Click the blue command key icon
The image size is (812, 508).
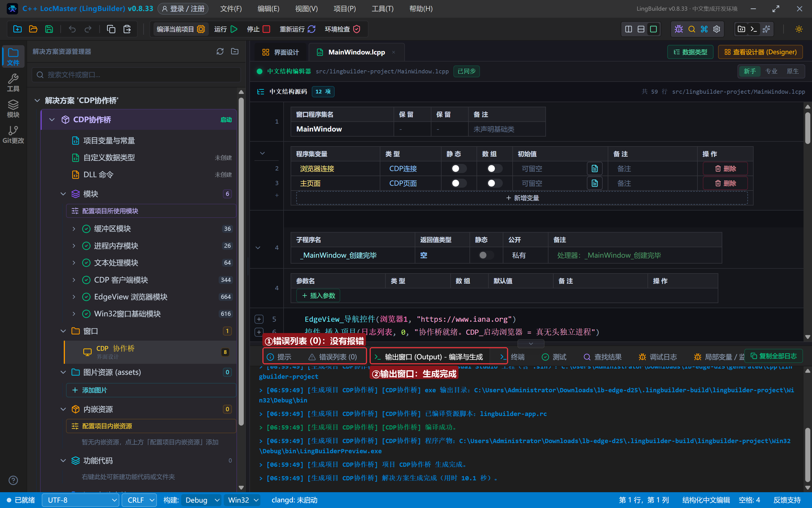click(704, 29)
